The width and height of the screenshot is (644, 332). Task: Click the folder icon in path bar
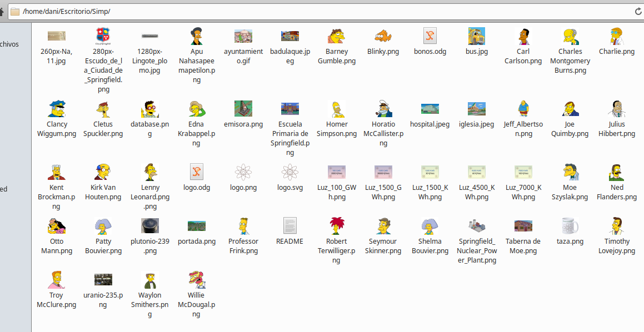pyautogui.click(x=15, y=11)
